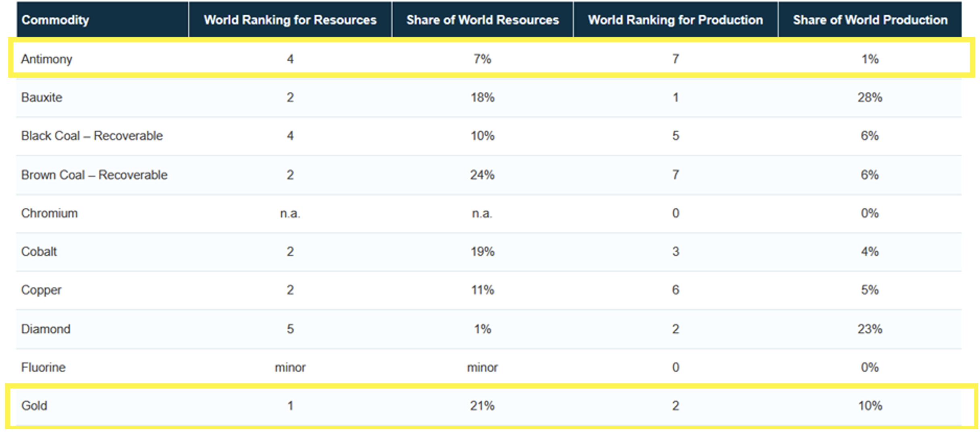Viewport: 980px width, 434px height.
Task: Click the Cobalt row label
Action: pos(39,252)
